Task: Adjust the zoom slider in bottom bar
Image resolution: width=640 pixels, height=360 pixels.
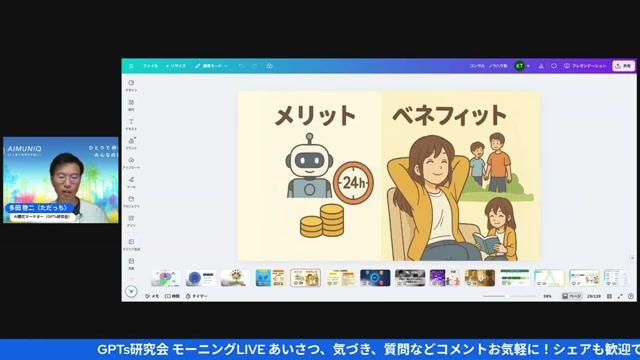Action: tap(509, 296)
